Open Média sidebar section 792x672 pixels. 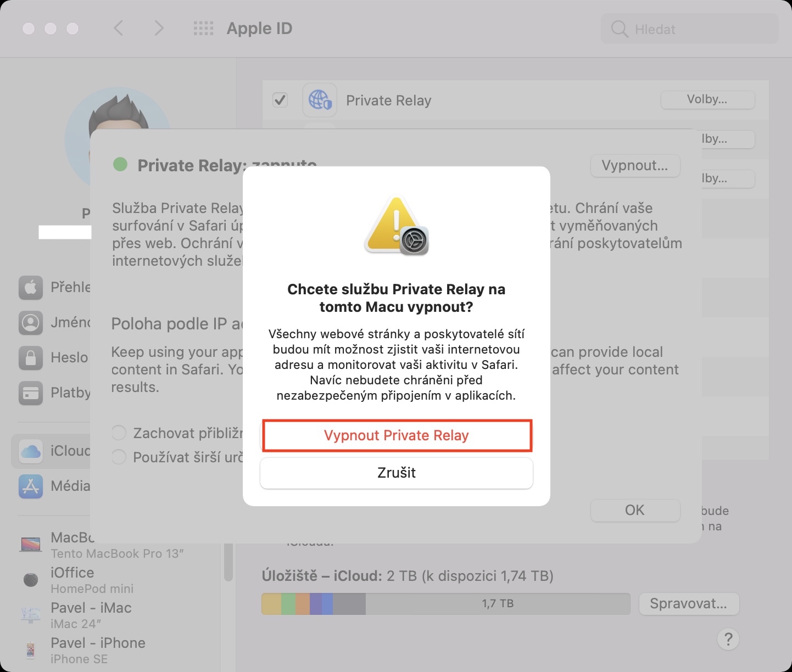coord(54,486)
